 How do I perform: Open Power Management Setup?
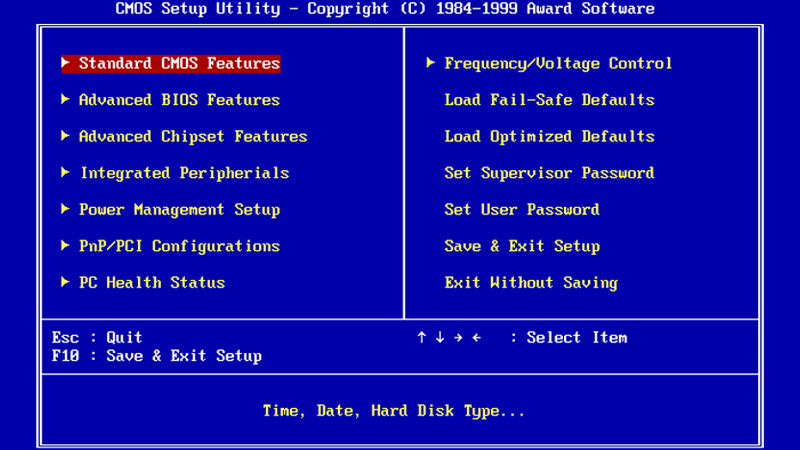coord(179,209)
